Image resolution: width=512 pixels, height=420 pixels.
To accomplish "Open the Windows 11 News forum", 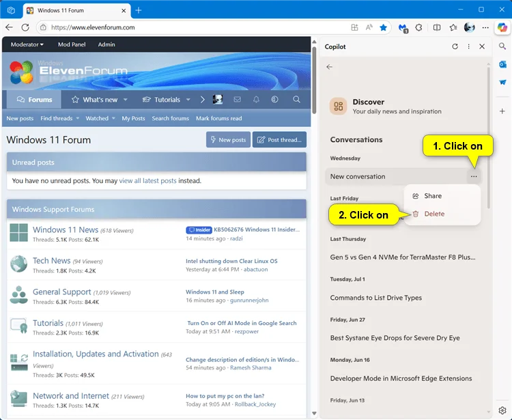I will coord(66,229).
